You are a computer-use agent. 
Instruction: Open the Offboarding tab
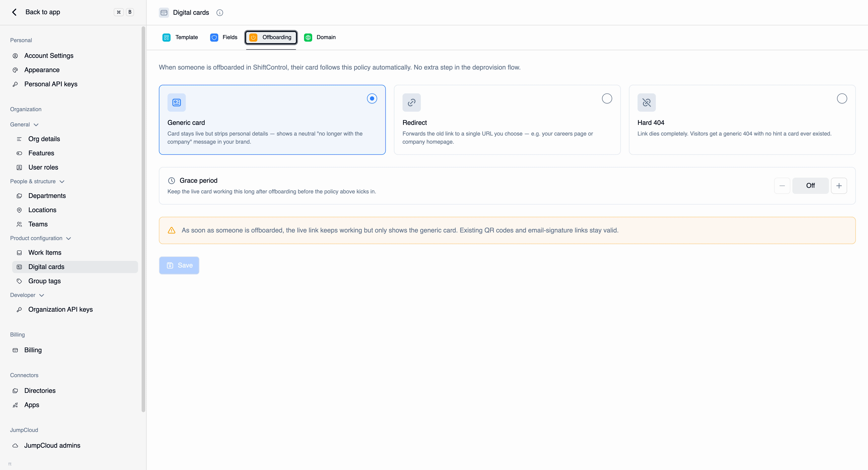coord(271,37)
